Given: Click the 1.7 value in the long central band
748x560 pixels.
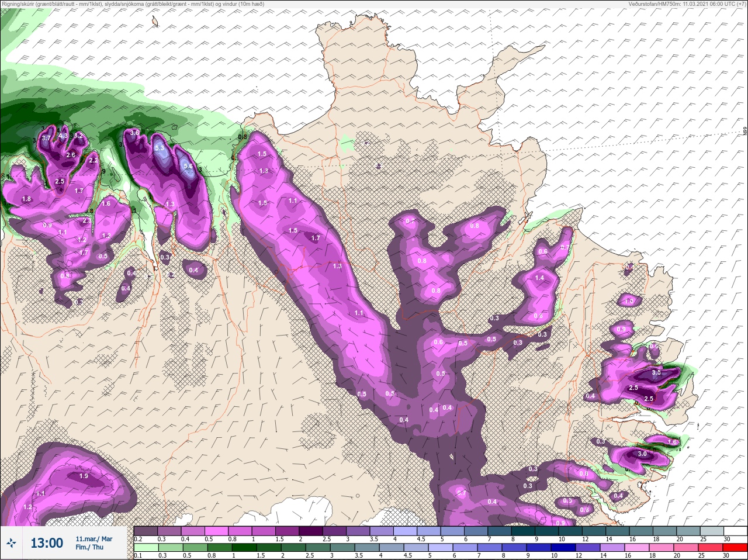Looking at the screenshot, I should pyautogui.click(x=316, y=238).
